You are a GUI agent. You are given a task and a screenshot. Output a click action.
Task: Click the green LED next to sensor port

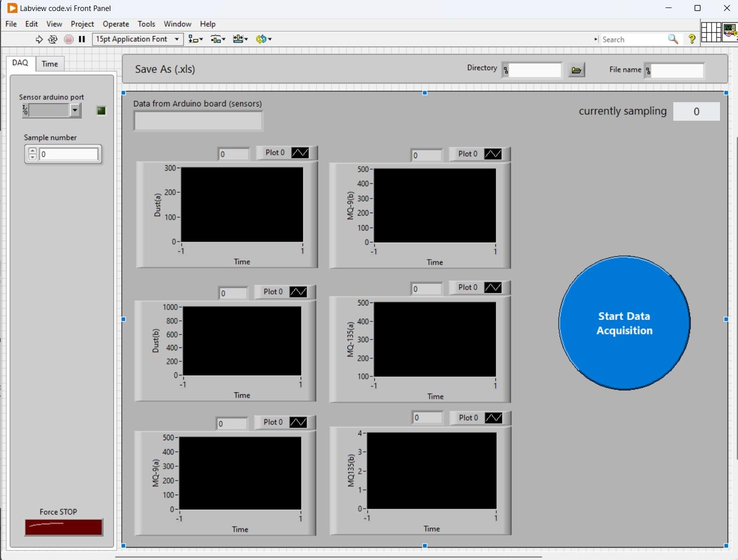click(101, 111)
